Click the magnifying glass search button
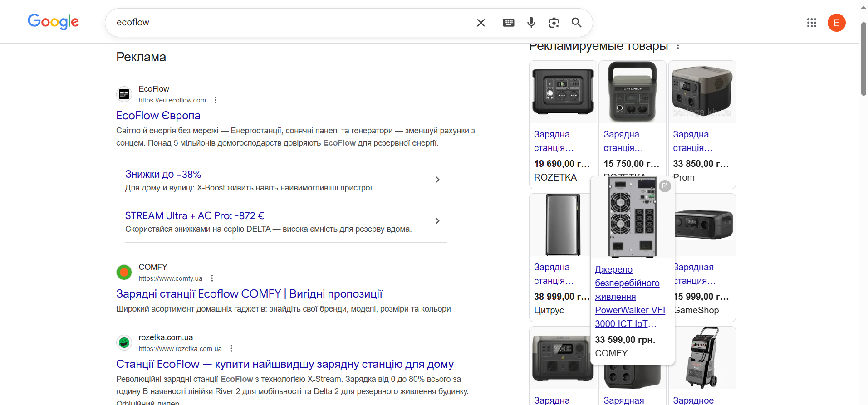This screenshot has height=405, width=868. point(576,23)
